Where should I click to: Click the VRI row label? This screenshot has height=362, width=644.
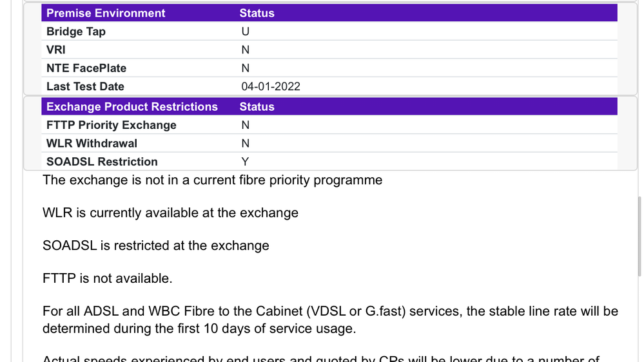[56, 50]
